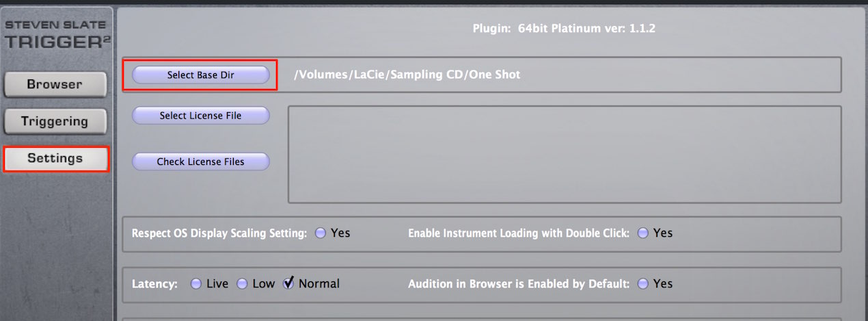This screenshot has width=868, height=321.
Task: Click the Select License File button
Action: point(200,116)
